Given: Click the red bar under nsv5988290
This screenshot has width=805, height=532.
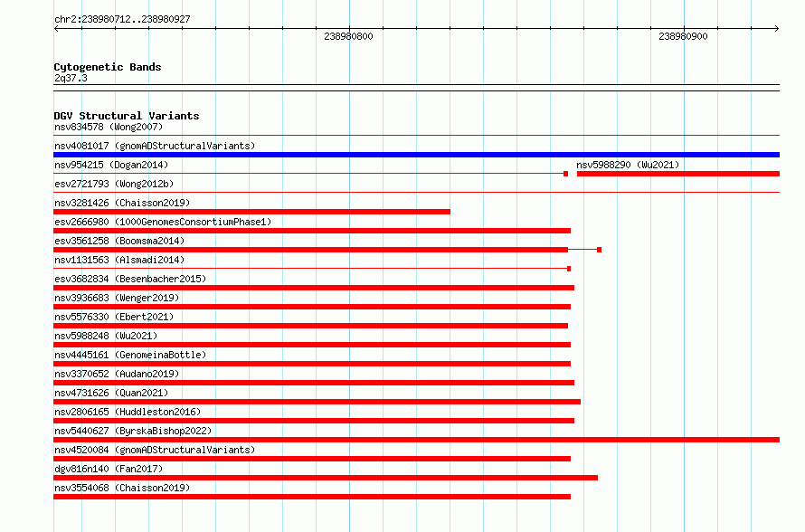Looking at the screenshot, I should pos(678,174).
